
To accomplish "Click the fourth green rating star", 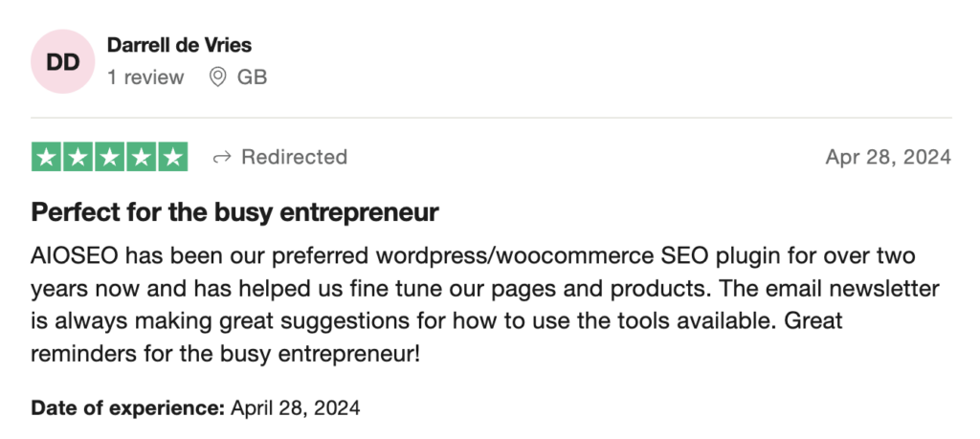I will click(x=142, y=157).
